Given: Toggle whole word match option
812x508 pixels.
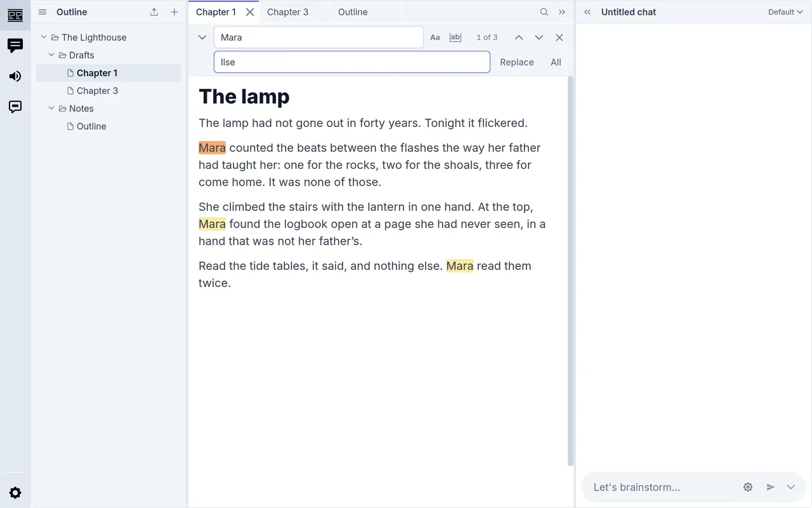Looking at the screenshot, I should pos(455,37).
